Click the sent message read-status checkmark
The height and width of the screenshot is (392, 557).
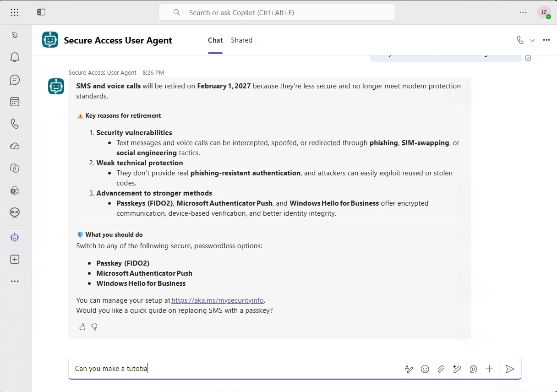(x=528, y=58)
